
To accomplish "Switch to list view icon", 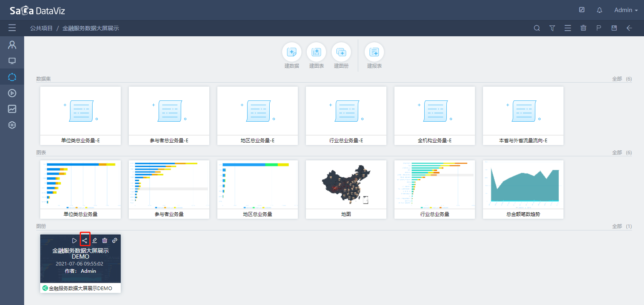I will click(568, 28).
